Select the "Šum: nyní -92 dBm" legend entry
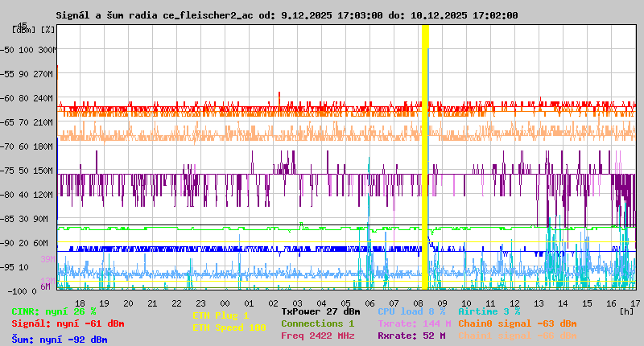 pos(60,340)
